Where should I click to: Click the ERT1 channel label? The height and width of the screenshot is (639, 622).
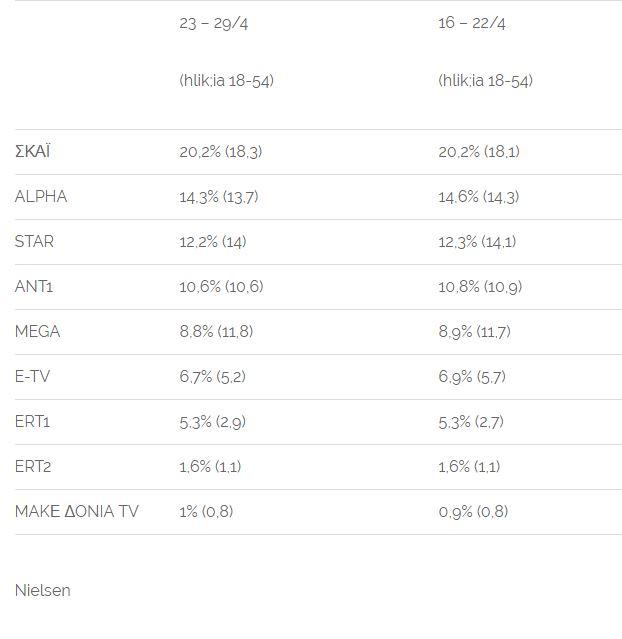[32, 421]
